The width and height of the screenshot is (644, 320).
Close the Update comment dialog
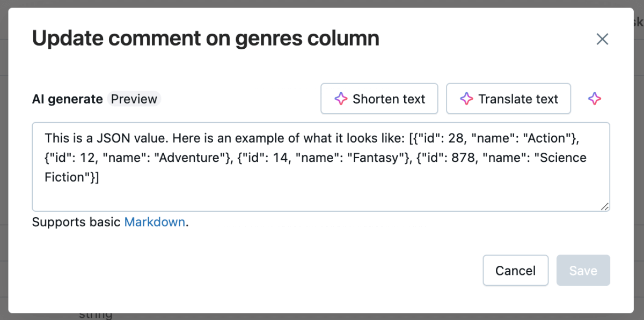point(602,39)
